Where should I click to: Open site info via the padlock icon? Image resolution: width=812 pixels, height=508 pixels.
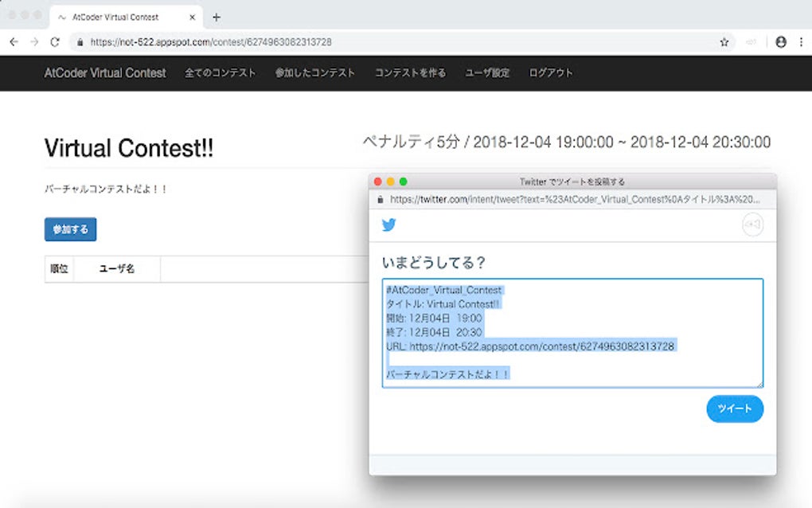coord(79,41)
